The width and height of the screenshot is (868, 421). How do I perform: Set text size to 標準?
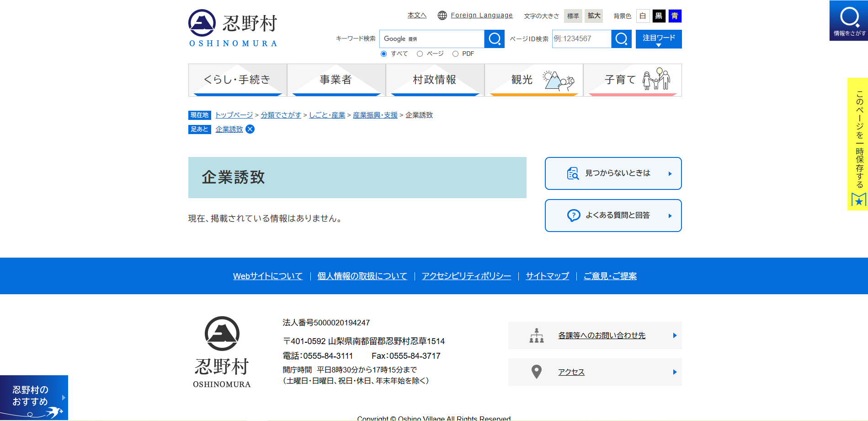(573, 16)
